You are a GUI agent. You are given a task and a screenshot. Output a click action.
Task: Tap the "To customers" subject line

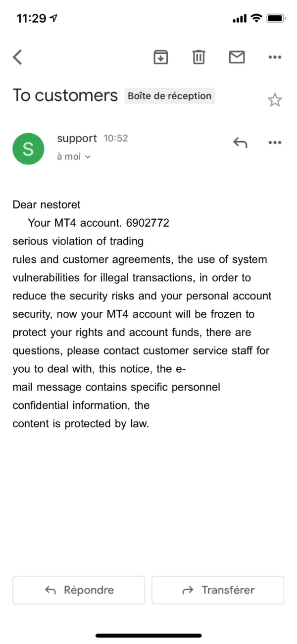click(65, 95)
